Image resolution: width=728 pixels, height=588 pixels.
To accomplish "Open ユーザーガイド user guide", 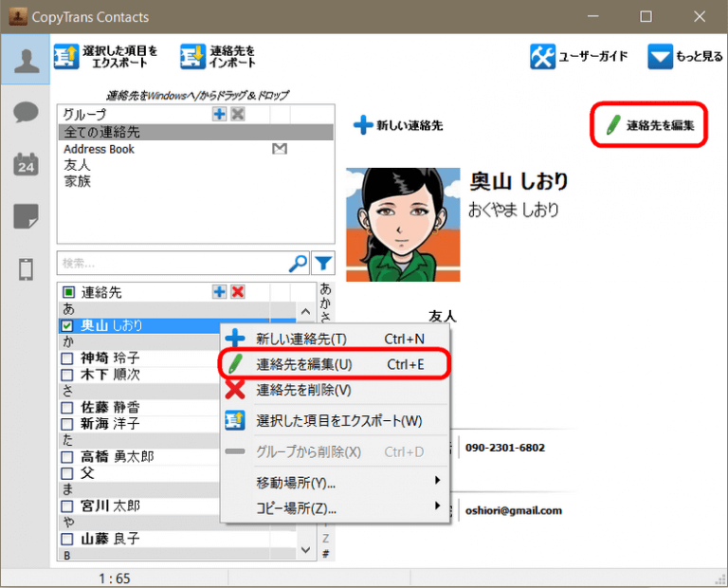I will pos(579,57).
